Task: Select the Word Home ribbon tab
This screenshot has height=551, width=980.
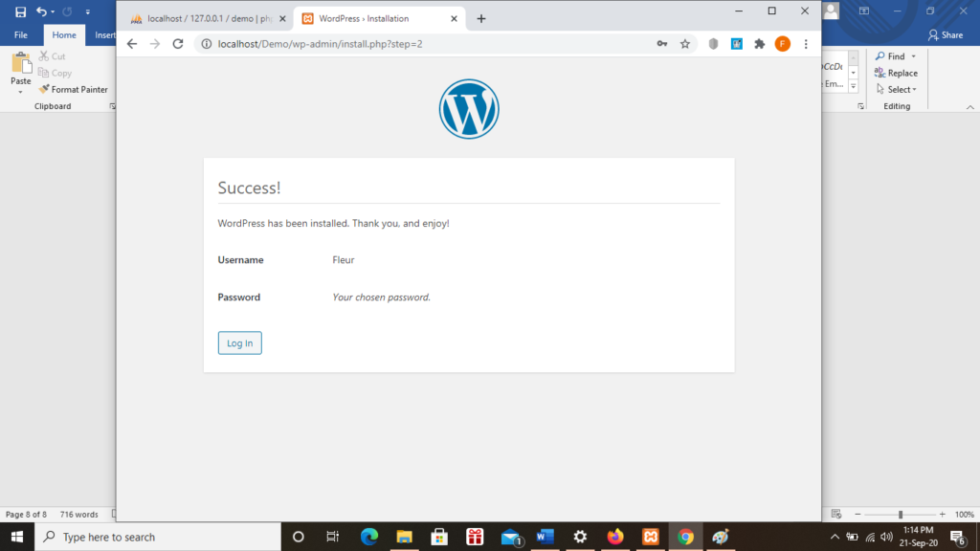Action: [64, 35]
